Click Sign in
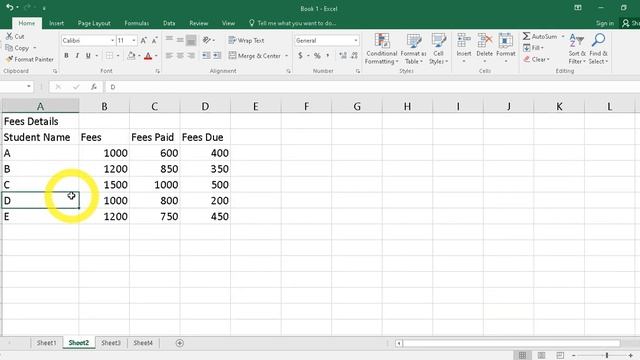640x360 pixels. [604, 23]
